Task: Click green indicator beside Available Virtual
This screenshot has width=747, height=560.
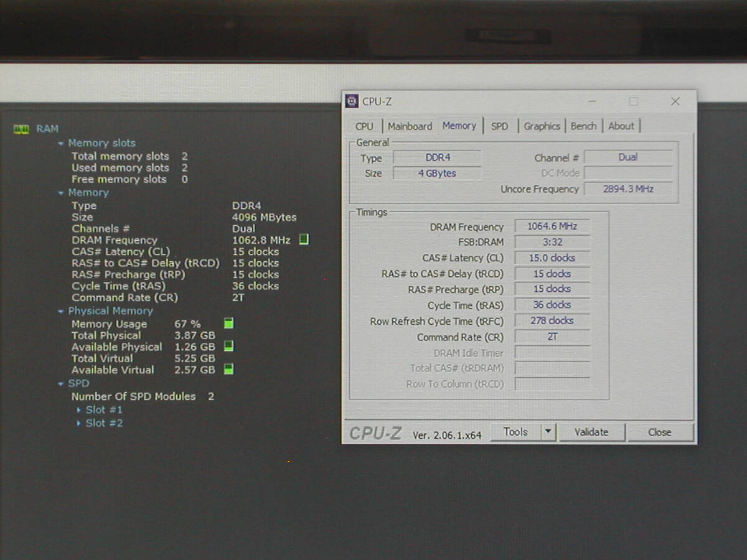Action: click(x=229, y=370)
